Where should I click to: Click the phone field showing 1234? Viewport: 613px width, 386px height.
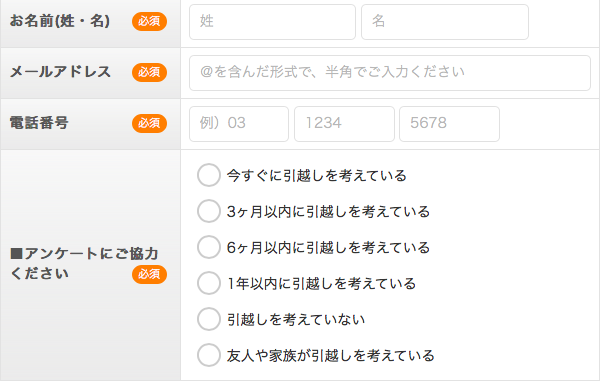[344, 124]
